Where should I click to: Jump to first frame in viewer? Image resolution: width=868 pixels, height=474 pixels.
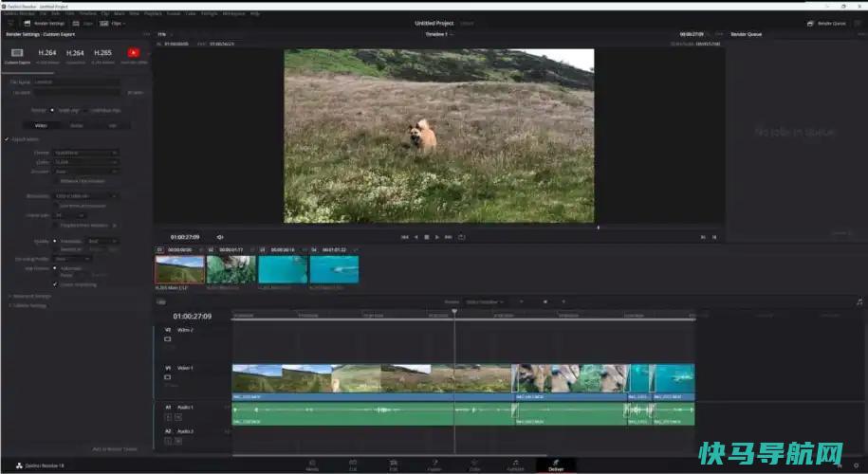[405, 237]
